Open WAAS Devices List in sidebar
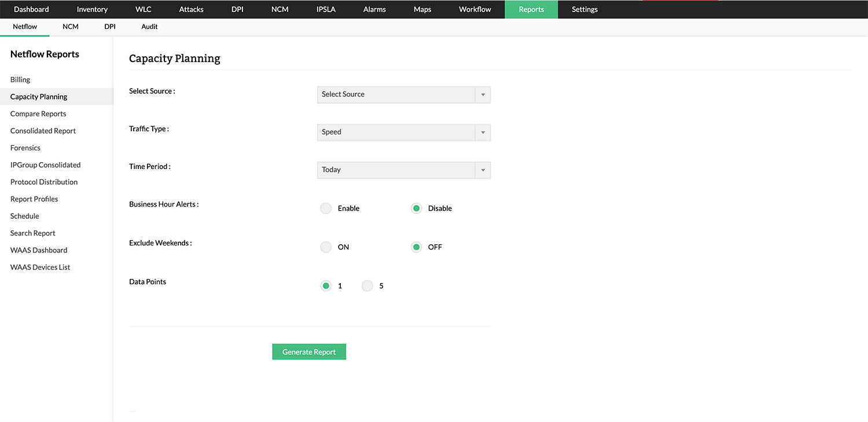The width and height of the screenshot is (868, 422). point(41,267)
